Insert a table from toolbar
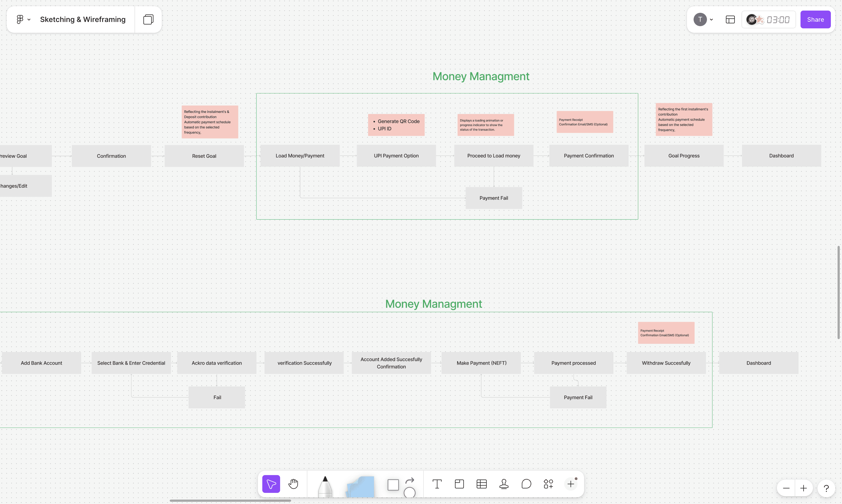Viewport: 842px width, 504px height. coord(481,484)
